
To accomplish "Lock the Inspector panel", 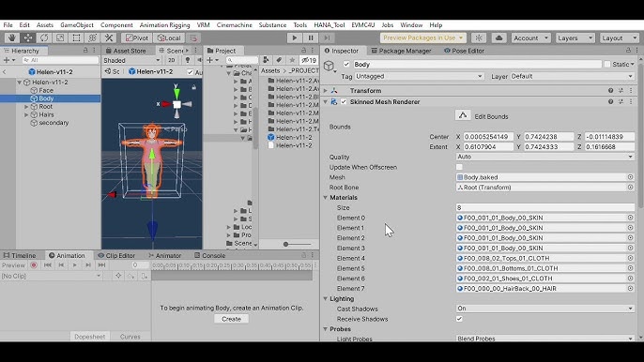I will [x=628, y=50].
